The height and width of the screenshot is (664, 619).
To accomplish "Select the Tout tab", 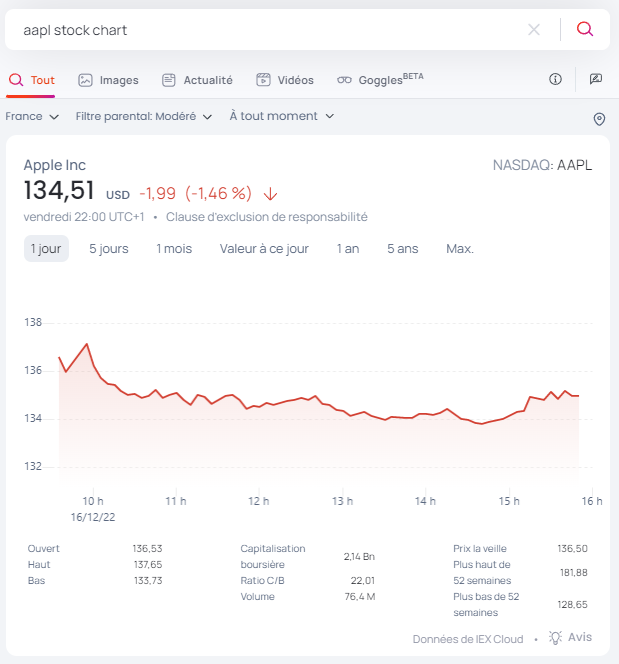I will coord(30,80).
